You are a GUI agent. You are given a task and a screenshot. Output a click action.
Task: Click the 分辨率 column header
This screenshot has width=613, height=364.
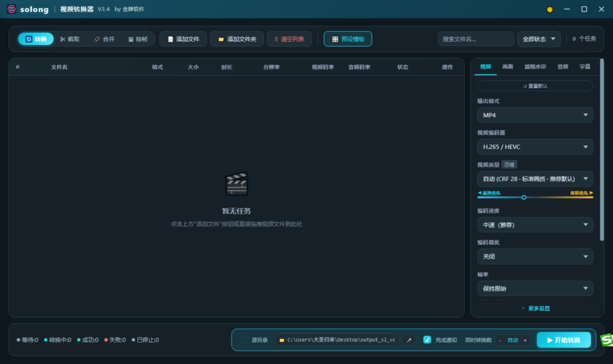click(271, 67)
